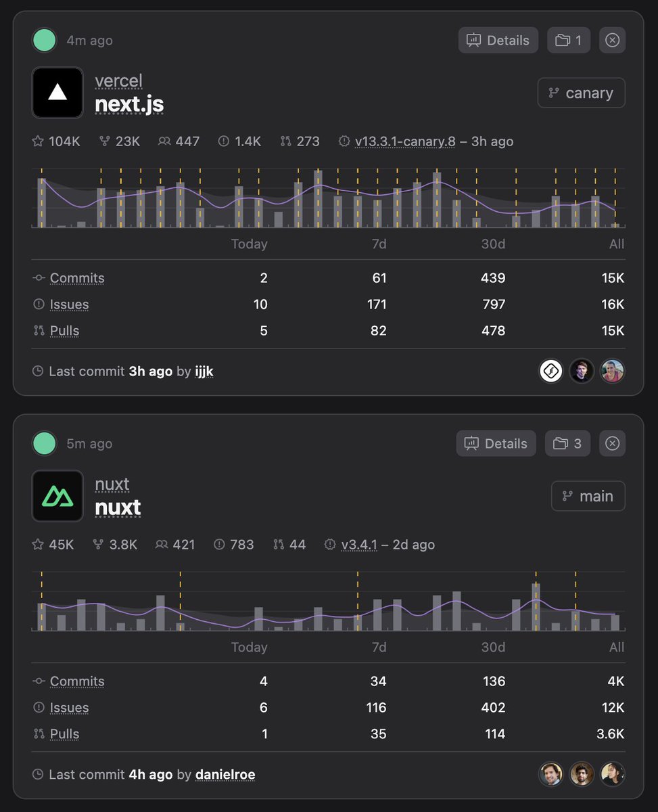Click the pull request icon next to 273
Viewport: 658px width, 812px height.
[285, 141]
